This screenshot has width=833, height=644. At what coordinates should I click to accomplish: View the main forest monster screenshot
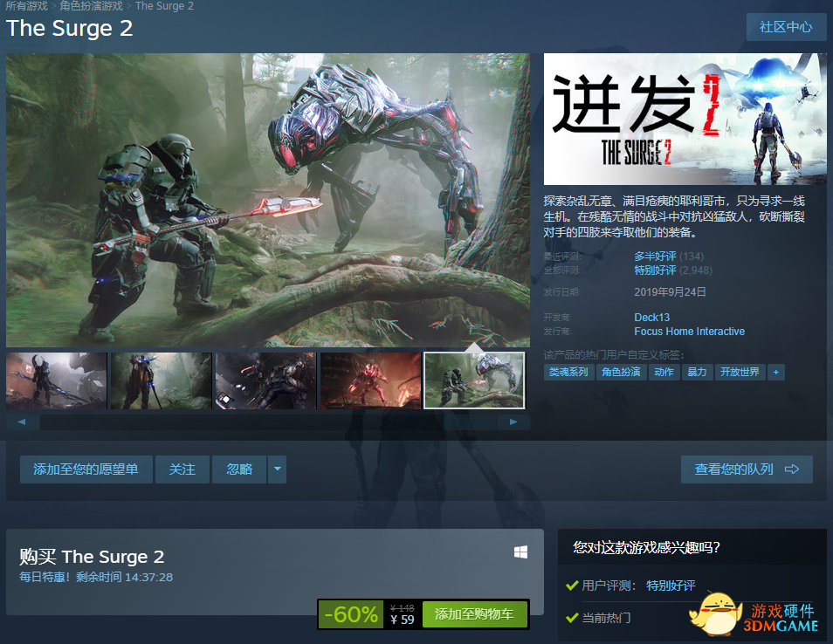[x=268, y=200]
